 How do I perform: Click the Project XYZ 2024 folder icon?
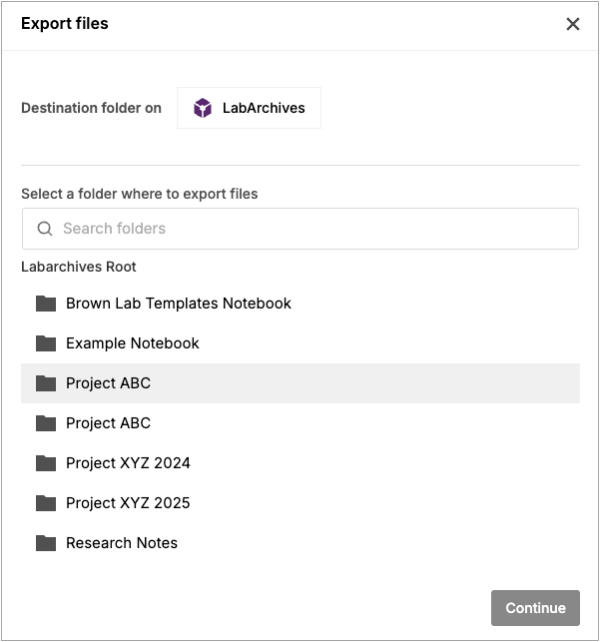(x=46, y=463)
